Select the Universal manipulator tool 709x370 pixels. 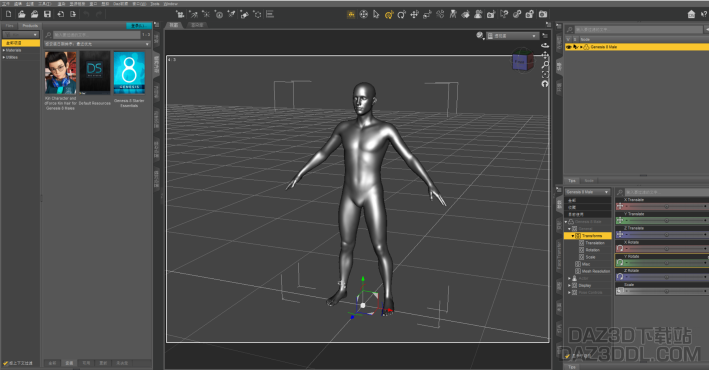[x=364, y=14]
